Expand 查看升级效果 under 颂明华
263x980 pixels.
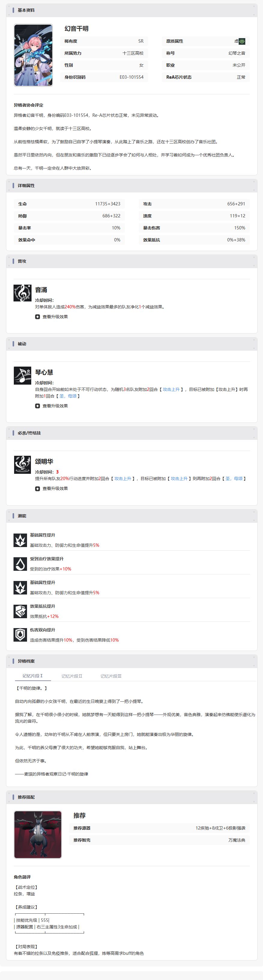[x=51, y=488]
